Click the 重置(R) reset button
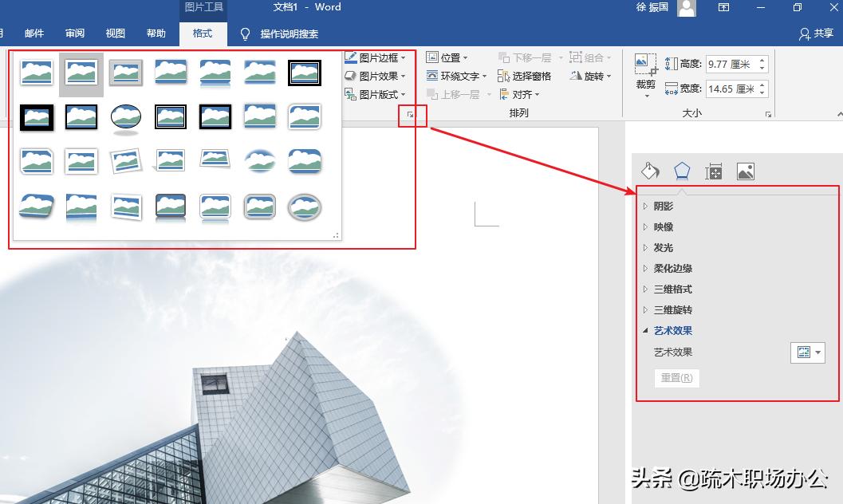Screen dimensions: 843x504 [x=676, y=378]
